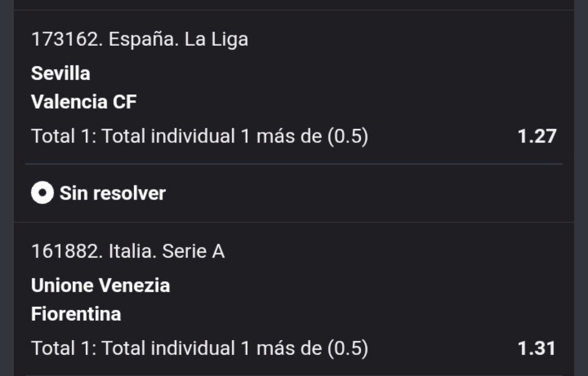This screenshot has height=376, width=588.
Task: Click the 1.31 odds value
Action: tap(537, 348)
